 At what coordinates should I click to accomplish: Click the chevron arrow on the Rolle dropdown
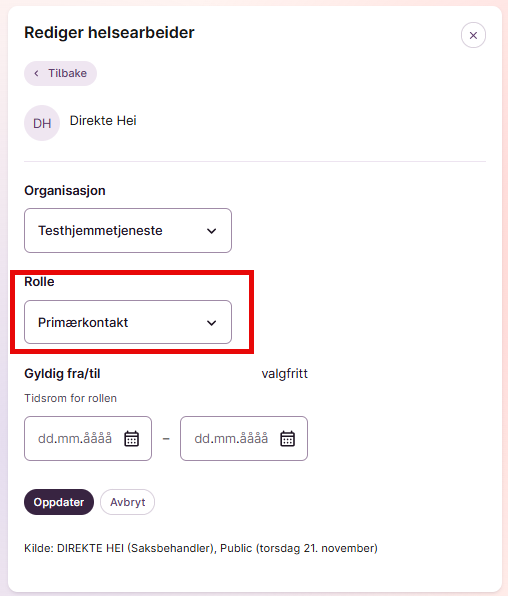pyautogui.click(x=211, y=323)
